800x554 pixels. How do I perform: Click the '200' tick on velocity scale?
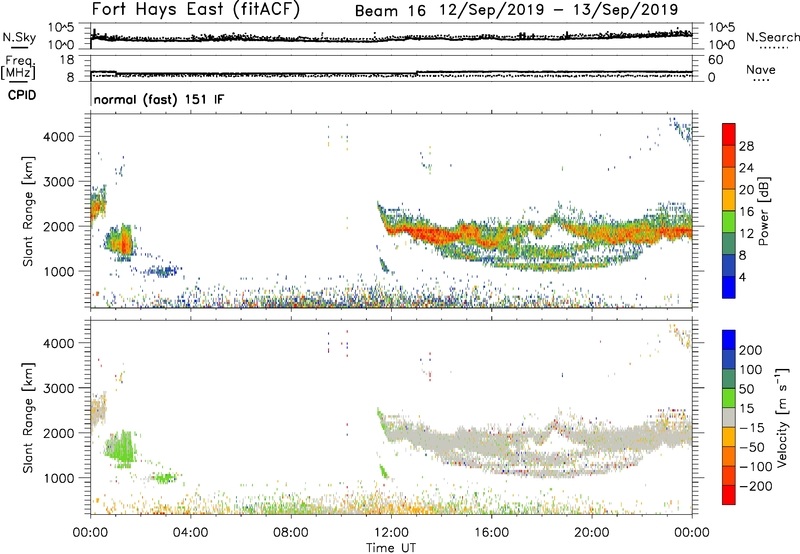pos(750,350)
